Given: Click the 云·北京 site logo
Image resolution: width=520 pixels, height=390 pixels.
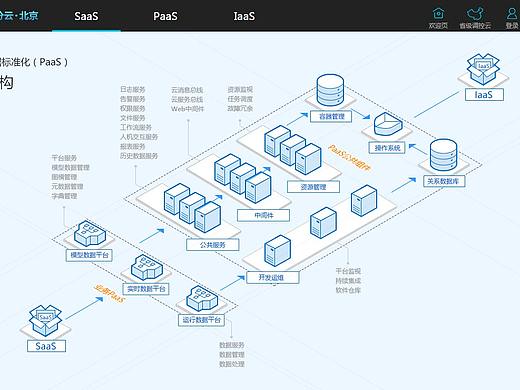Looking at the screenshot, I should tap(19, 15).
